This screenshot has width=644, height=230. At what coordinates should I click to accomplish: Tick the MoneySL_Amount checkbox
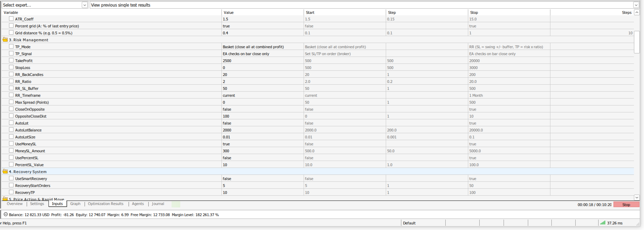(x=11, y=151)
